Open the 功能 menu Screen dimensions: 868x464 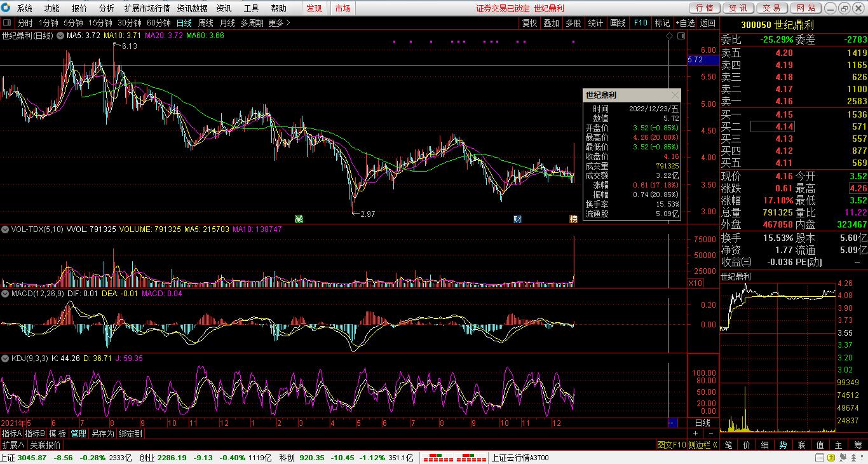coord(52,8)
